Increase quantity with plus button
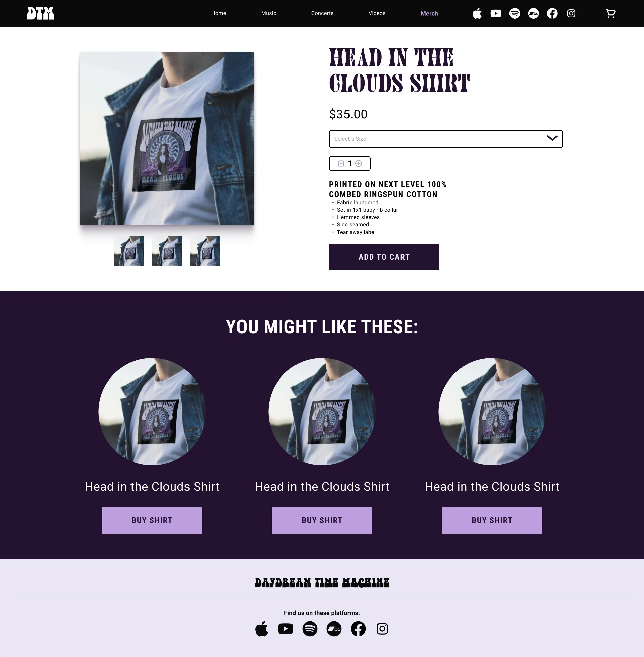The image size is (644, 657). (359, 164)
